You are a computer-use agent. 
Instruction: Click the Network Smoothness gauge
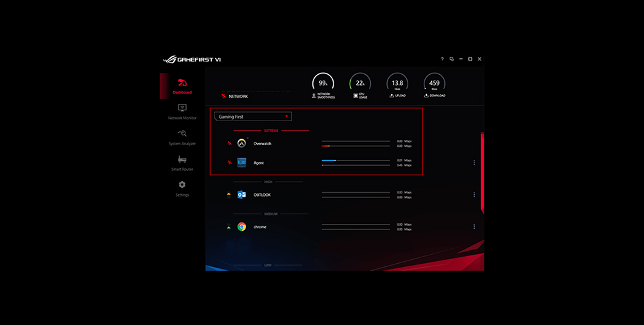[x=323, y=83]
